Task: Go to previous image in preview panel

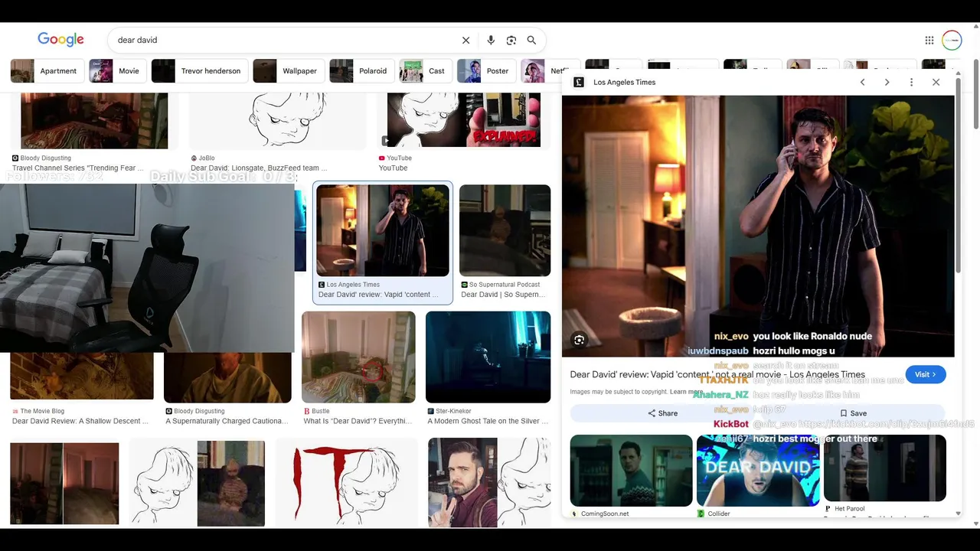Action: tap(862, 82)
